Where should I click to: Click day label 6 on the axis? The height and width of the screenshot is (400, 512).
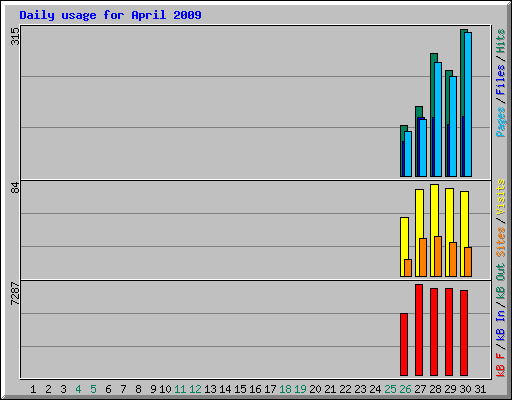click(108, 389)
